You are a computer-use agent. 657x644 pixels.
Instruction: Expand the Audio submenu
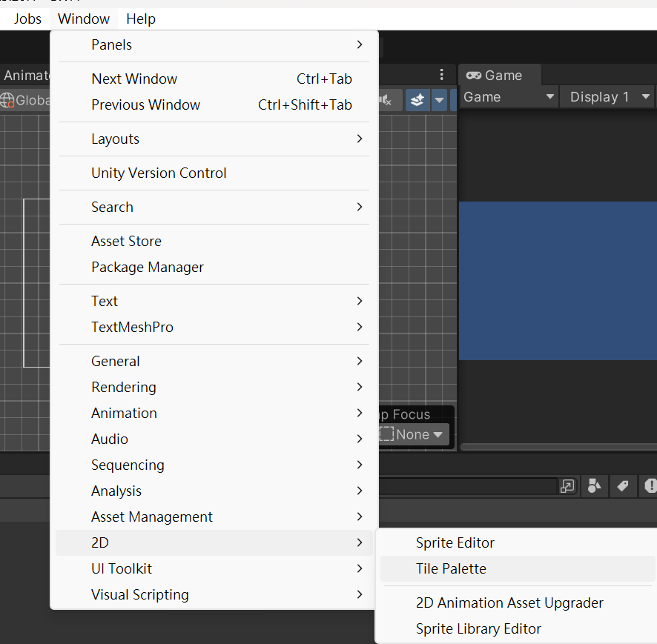point(214,439)
